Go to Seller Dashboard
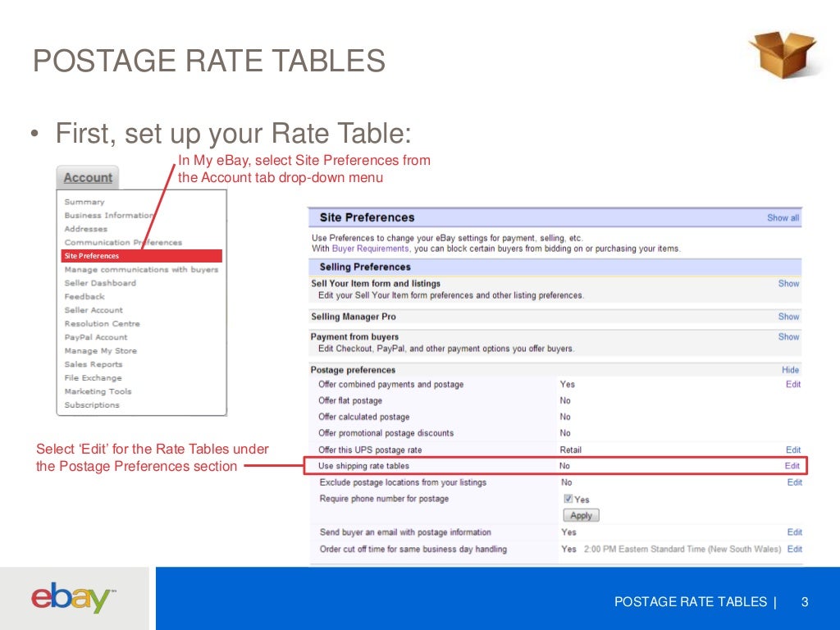This screenshot has width=840, height=630. [x=100, y=283]
